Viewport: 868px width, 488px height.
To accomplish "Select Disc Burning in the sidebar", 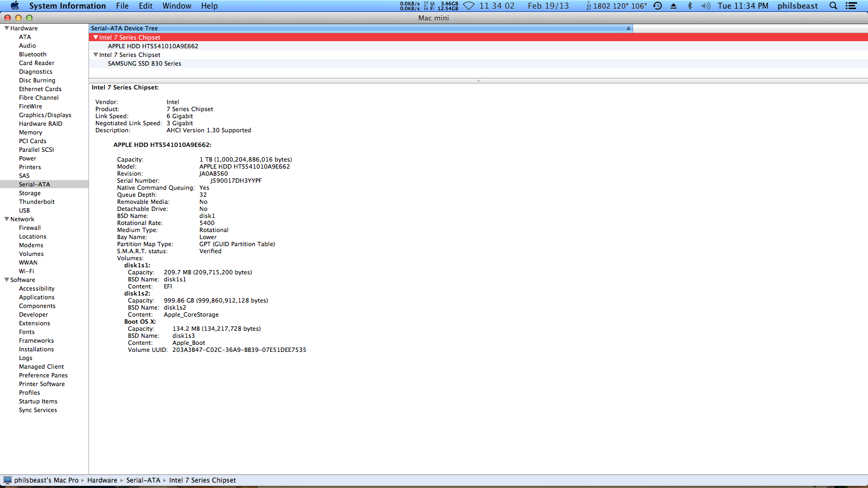I will (37, 80).
